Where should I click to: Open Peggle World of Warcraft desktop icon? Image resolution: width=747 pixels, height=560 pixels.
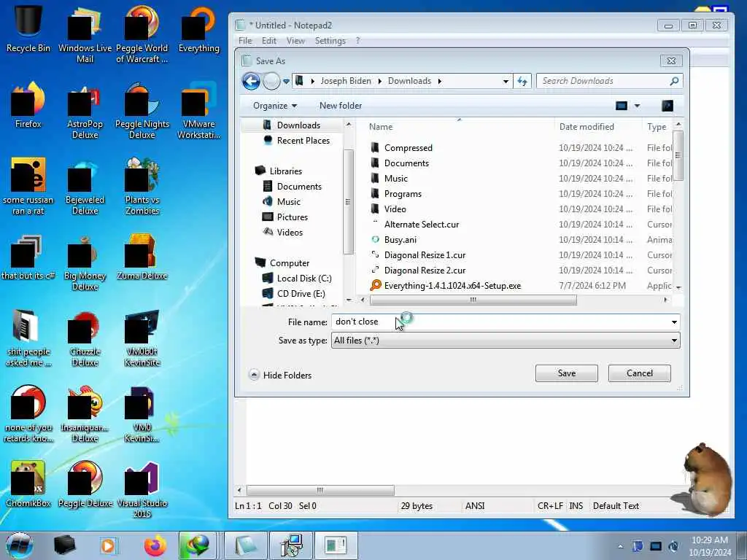[142, 34]
